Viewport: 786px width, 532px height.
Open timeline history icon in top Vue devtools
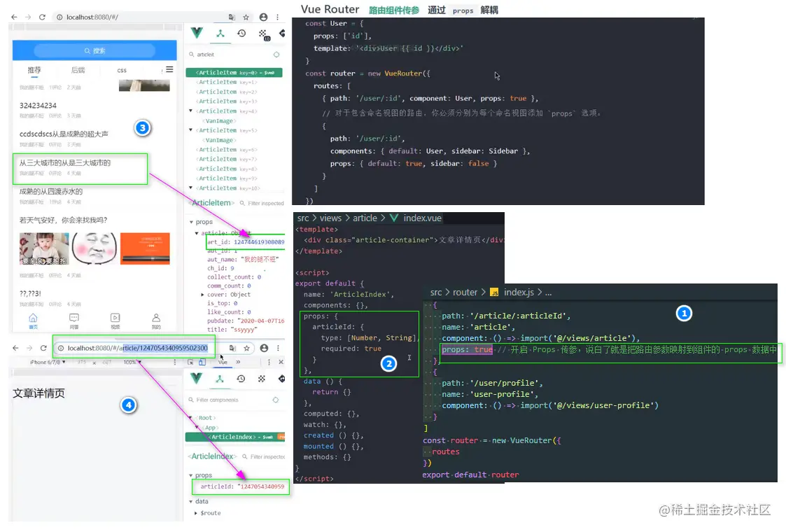pyautogui.click(x=241, y=33)
